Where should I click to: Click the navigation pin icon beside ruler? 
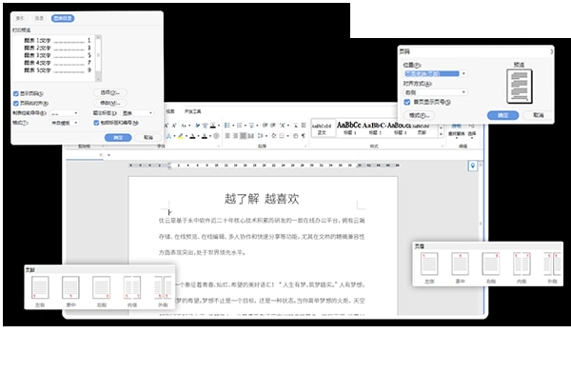click(472, 166)
